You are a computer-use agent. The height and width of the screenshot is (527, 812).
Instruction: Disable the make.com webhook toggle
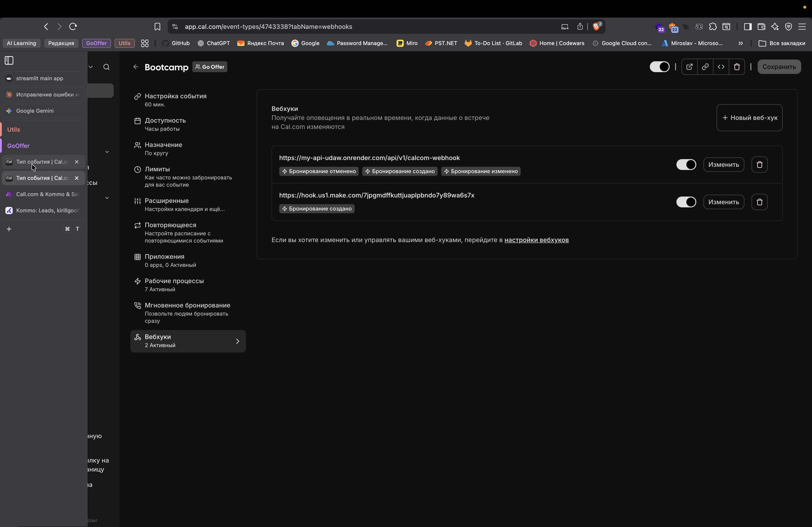click(686, 202)
